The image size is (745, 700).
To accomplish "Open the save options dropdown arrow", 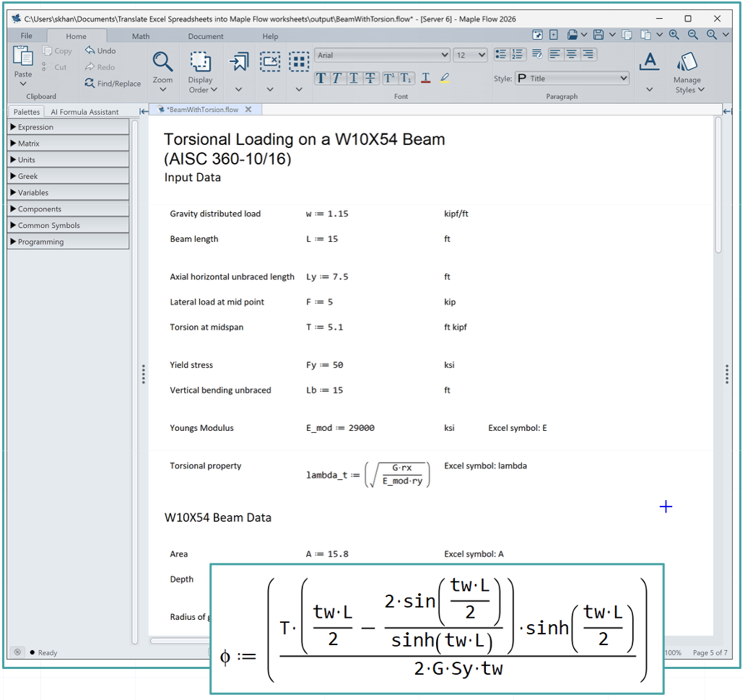I will click(612, 35).
